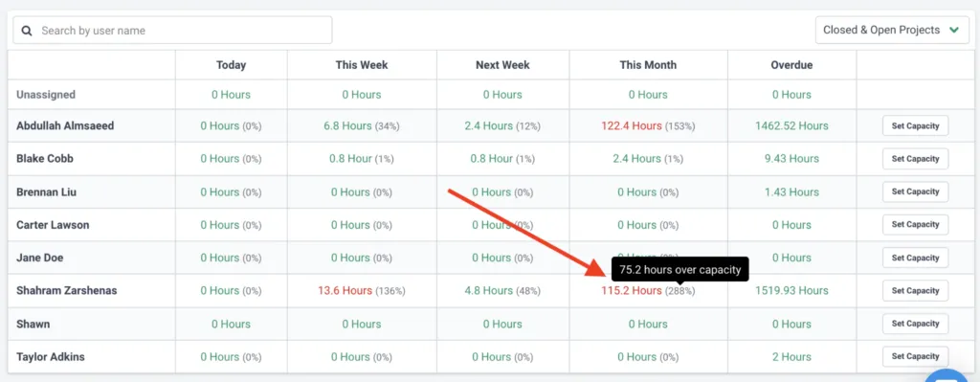Click the This Month column header
980x382 pixels.
(x=648, y=65)
